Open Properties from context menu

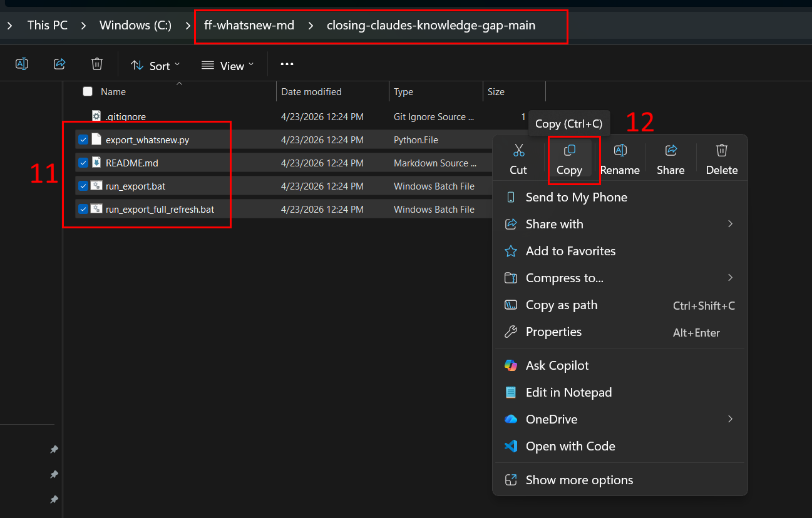click(620, 332)
